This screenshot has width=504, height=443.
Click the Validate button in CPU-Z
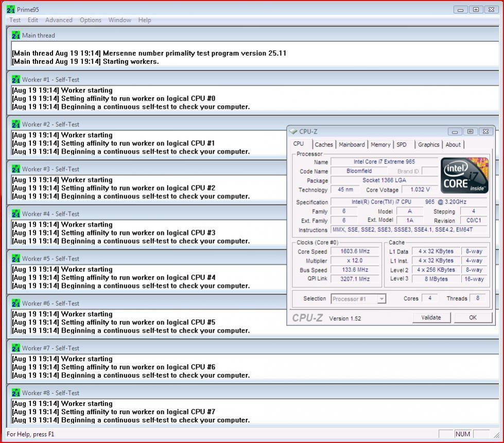pos(431,317)
